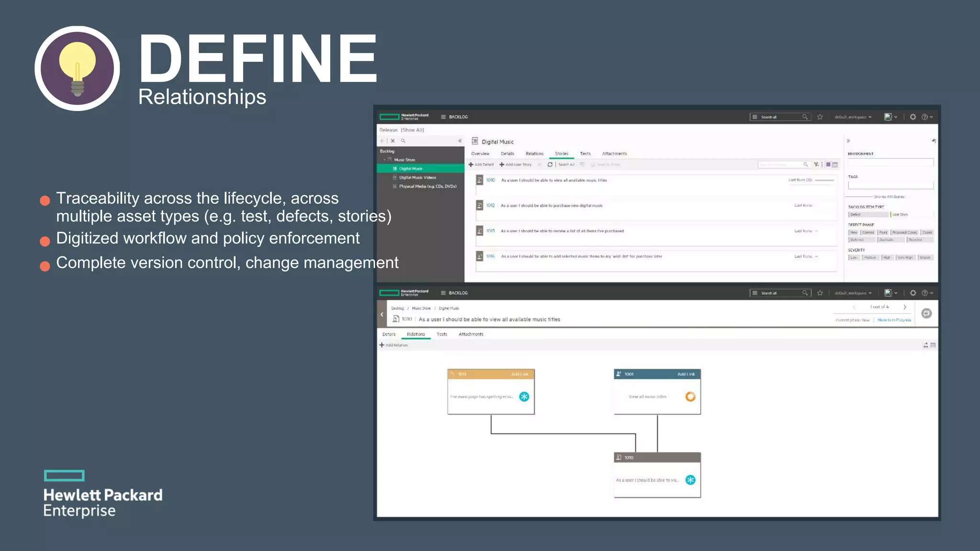
Task: Toggle the Proposed Closed defect phase filter
Action: (904, 232)
